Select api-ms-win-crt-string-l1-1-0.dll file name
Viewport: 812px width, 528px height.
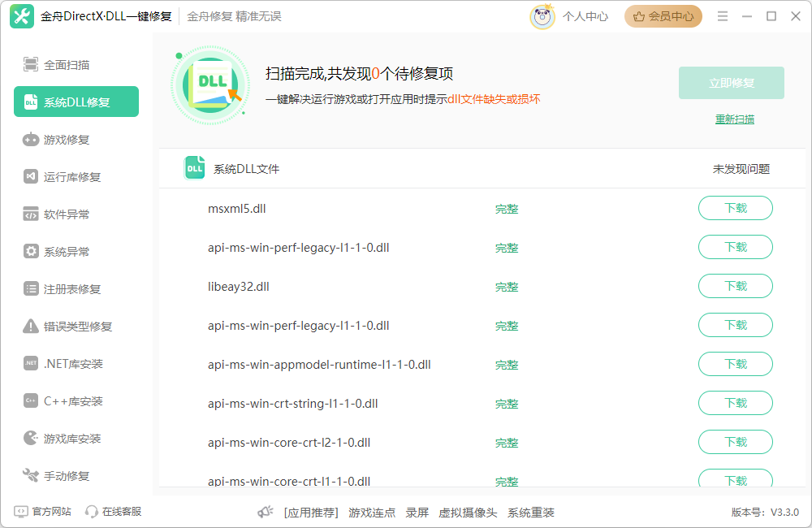(x=292, y=404)
